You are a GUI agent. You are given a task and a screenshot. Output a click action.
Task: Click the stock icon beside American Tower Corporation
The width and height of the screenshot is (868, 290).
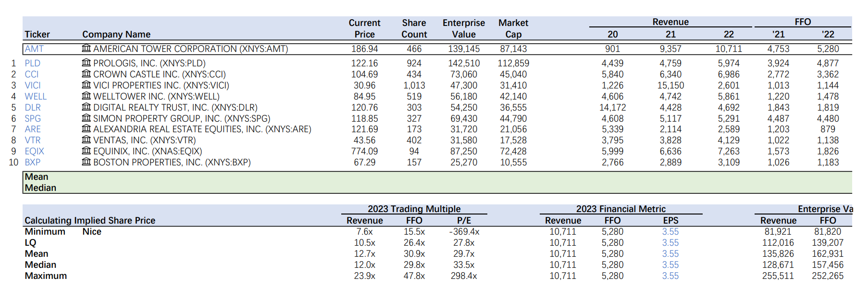[86, 48]
